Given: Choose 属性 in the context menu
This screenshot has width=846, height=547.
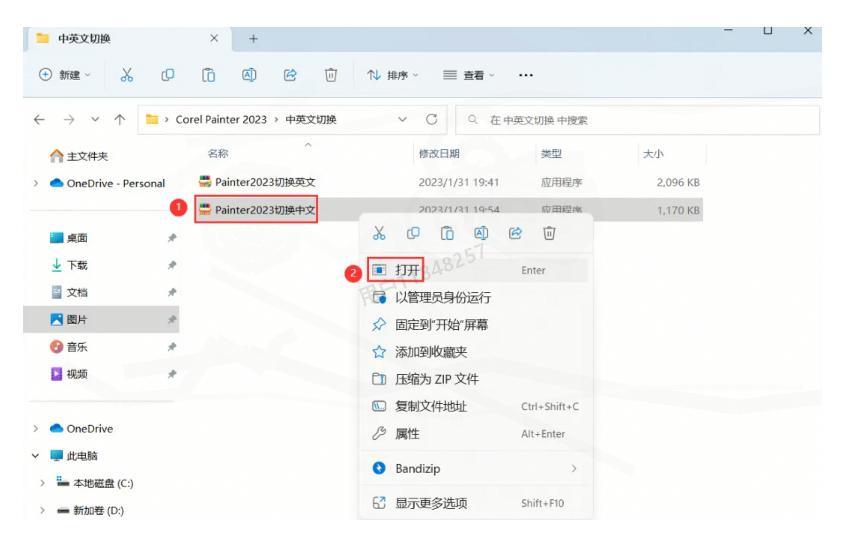Looking at the screenshot, I should point(476,434).
